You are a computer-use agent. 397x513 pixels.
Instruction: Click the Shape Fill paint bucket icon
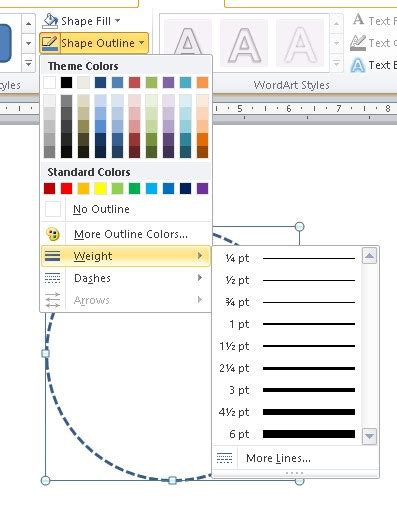(50, 21)
